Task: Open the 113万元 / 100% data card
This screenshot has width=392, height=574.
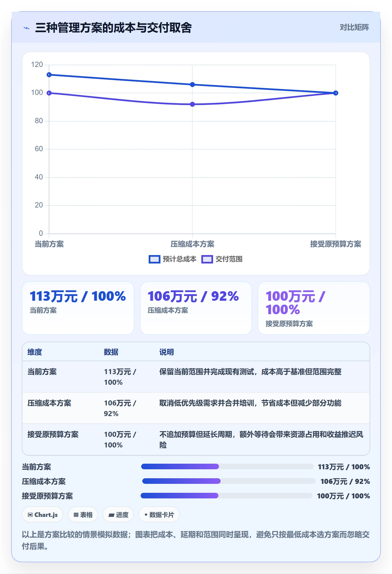Action: tap(78, 308)
